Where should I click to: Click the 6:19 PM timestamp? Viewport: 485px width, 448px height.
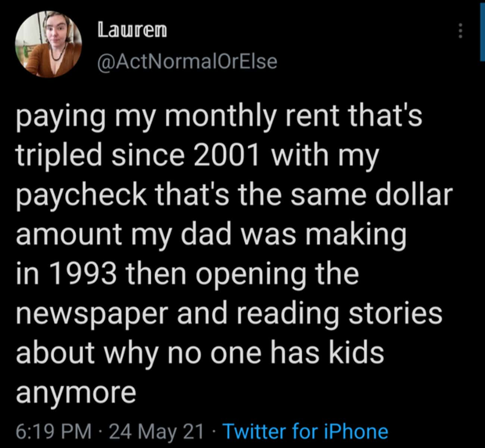[x=54, y=431]
